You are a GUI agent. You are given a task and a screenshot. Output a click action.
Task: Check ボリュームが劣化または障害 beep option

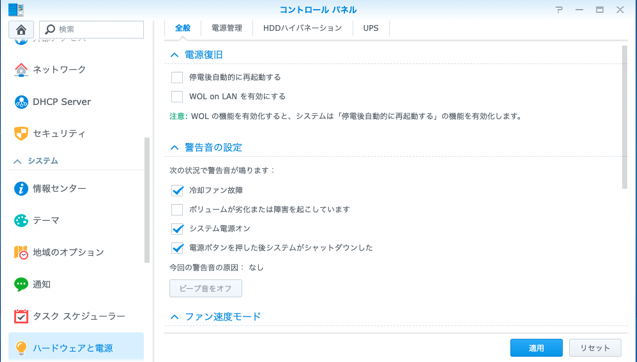coord(177,209)
